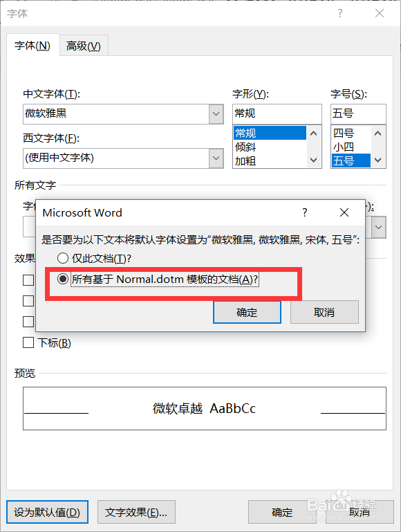
Task: Select 小四 in the 字号 list
Action: (351, 147)
